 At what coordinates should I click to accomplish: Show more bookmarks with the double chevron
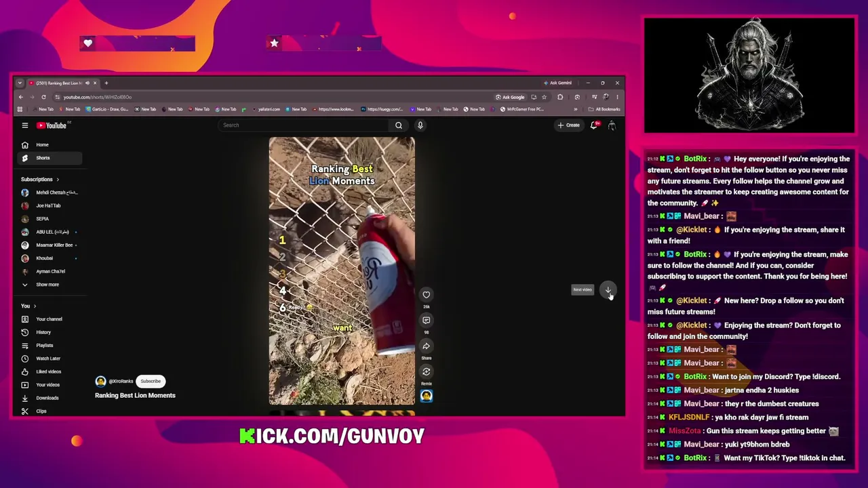point(576,109)
